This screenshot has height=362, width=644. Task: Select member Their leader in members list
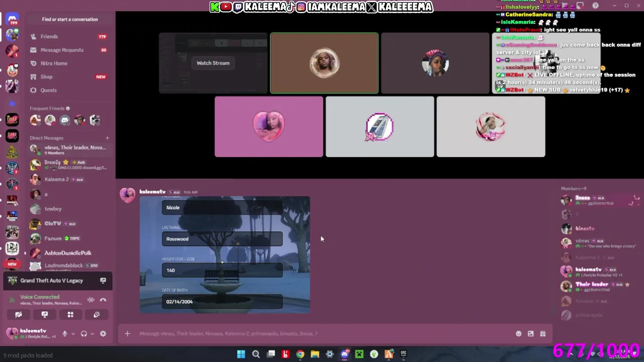pos(600,286)
